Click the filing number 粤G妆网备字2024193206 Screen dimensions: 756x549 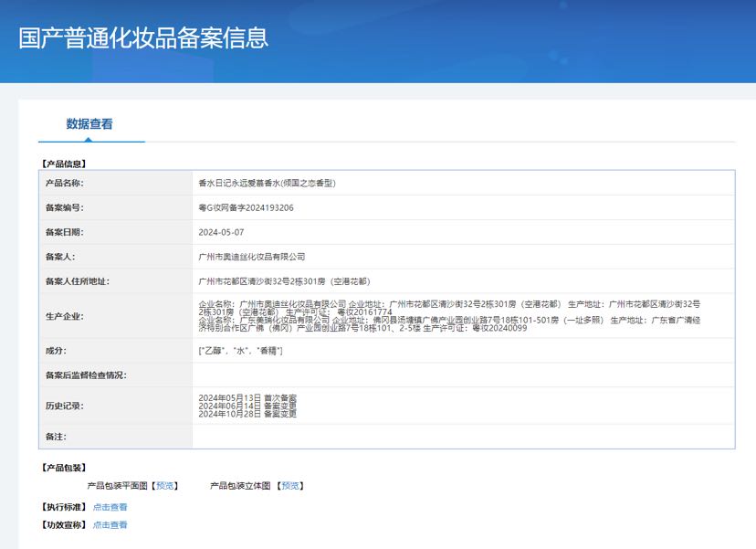coord(246,207)
